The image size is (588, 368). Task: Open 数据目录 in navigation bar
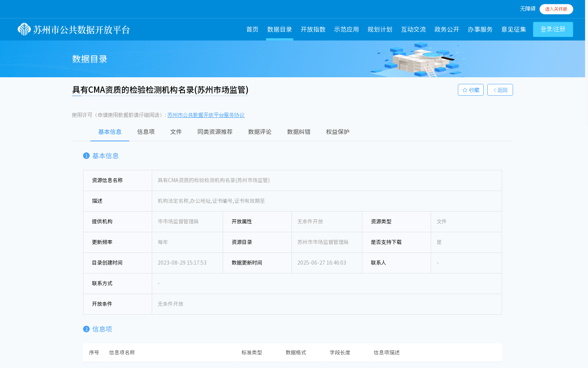point(279,29)
